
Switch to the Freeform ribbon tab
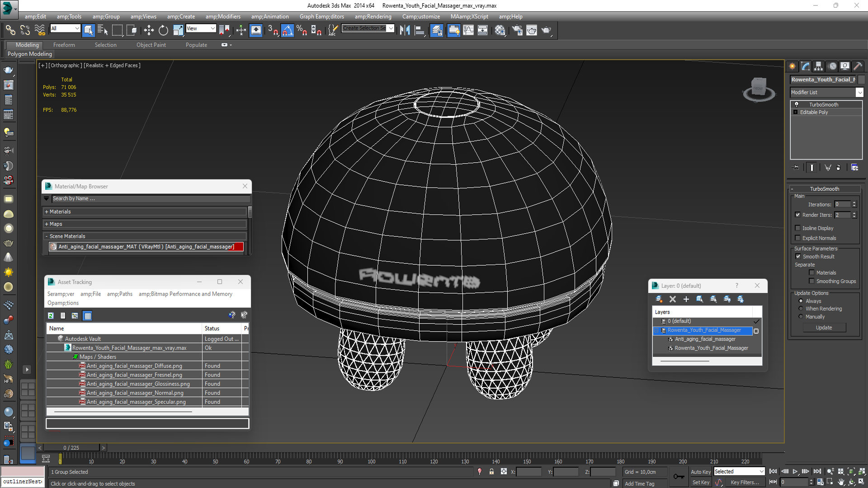(x=64, y=45)
